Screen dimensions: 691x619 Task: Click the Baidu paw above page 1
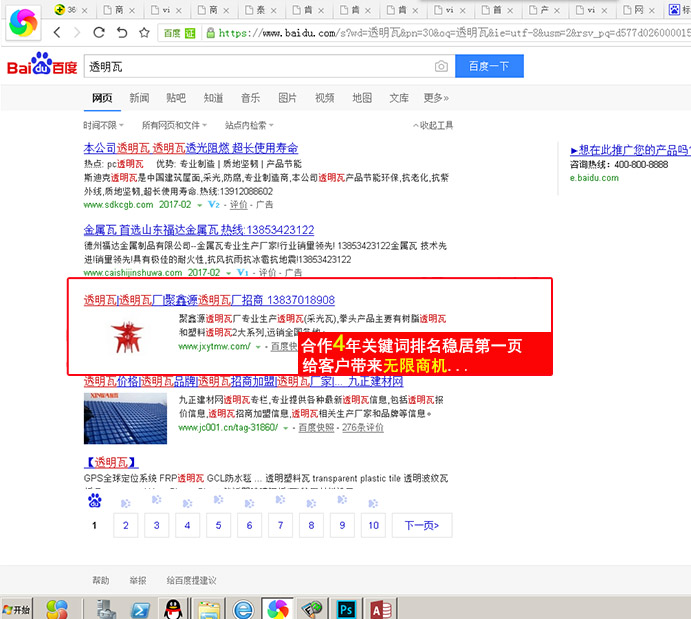tap(94, 500)
